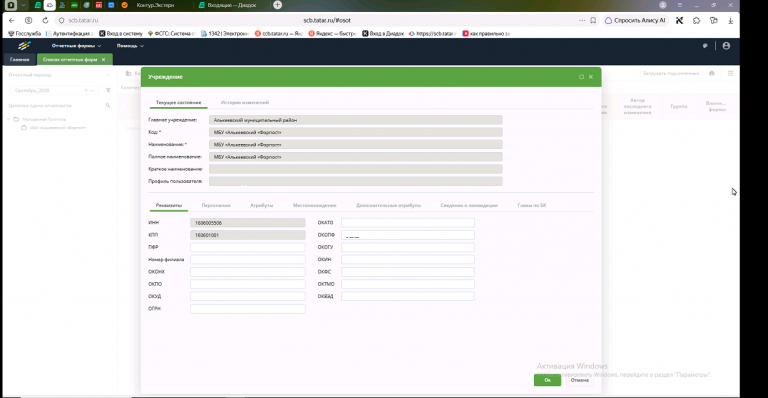This screenshot has width=768, height=398.
Task: Open the Сведения о ликвидации tab
Action: pos(469,205)
